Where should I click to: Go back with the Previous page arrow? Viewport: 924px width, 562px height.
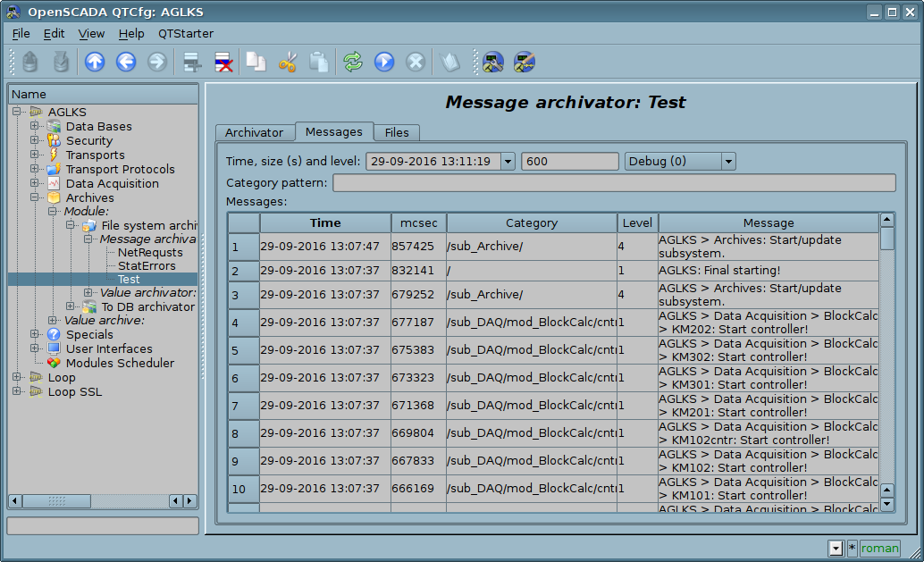(x=126, y=62)
